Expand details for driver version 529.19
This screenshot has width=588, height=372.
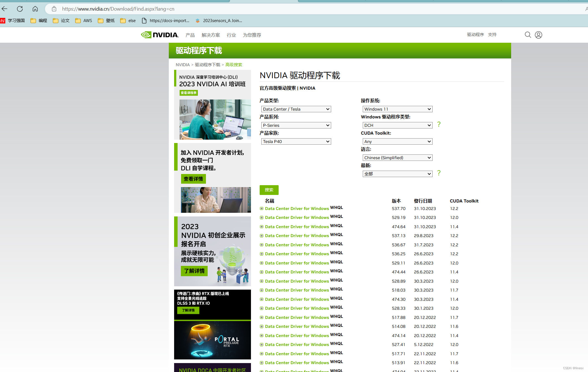(x=262, y=218)
